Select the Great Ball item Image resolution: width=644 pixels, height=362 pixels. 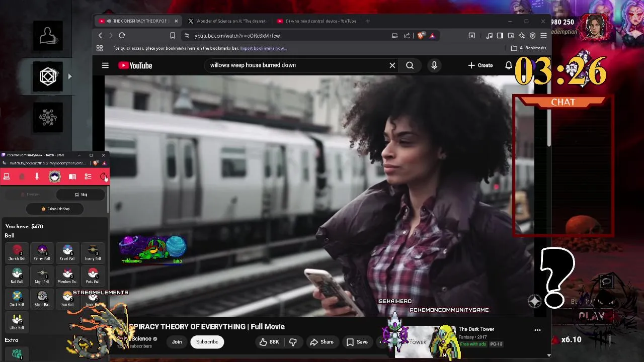tap(67, 252)
